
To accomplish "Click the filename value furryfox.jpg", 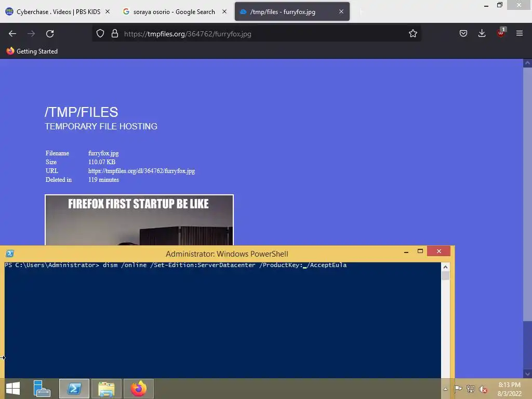I will (103, 153).
